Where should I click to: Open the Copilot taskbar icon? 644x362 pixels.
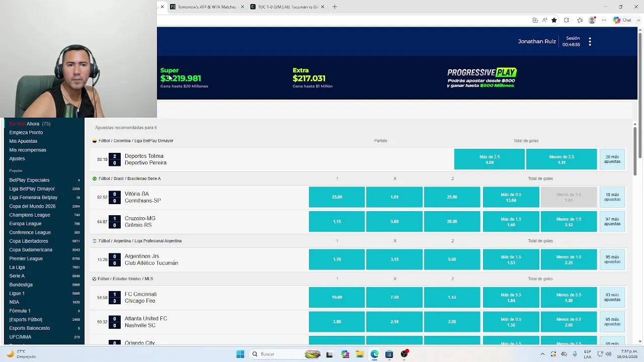click(345, 354)
